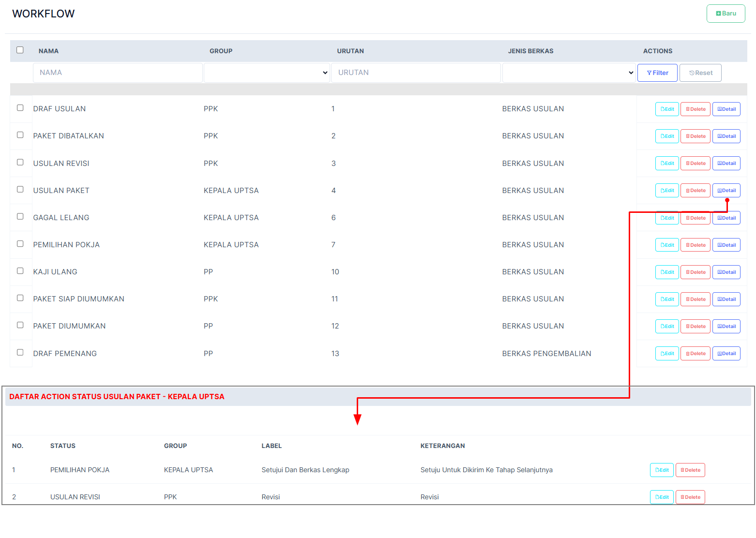Sort by the URUTAN column header
This screenshot has height=538, width=756.
pyautogui.click(x=350, y=51)
